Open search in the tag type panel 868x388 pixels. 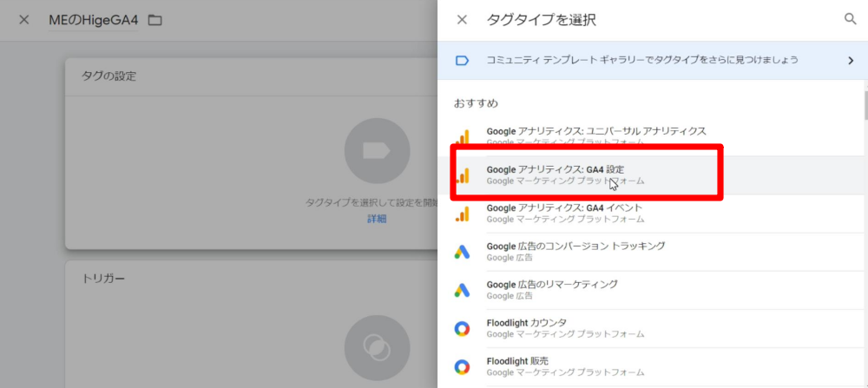click(x=851, y=19)
